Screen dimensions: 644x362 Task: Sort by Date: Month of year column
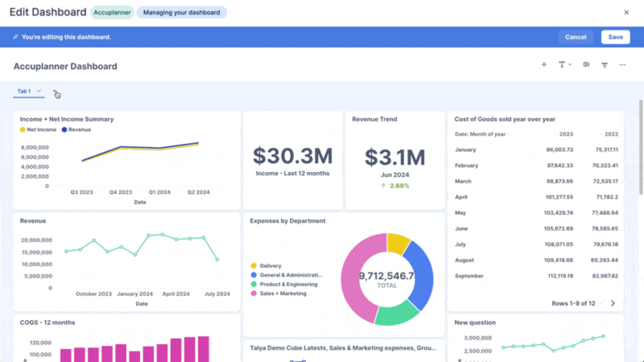coord(480,134)
